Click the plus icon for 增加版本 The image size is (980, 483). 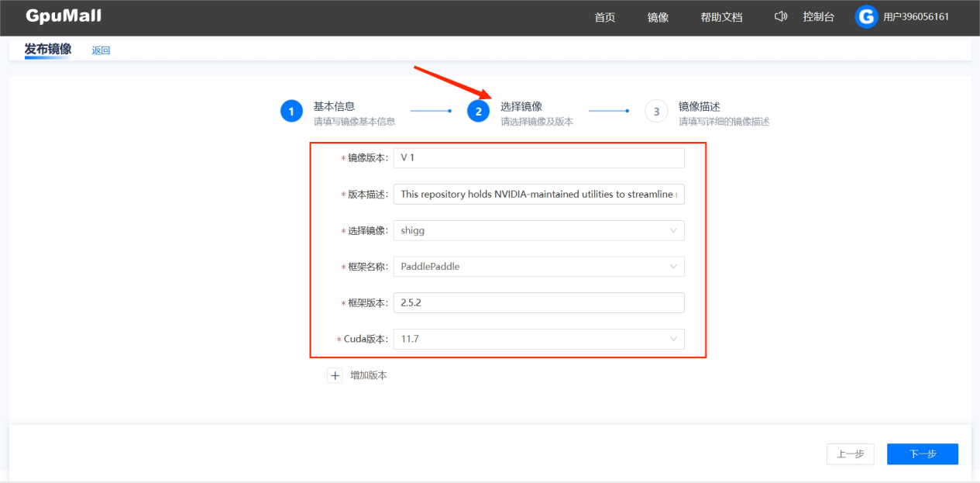[x=335, y=375]
